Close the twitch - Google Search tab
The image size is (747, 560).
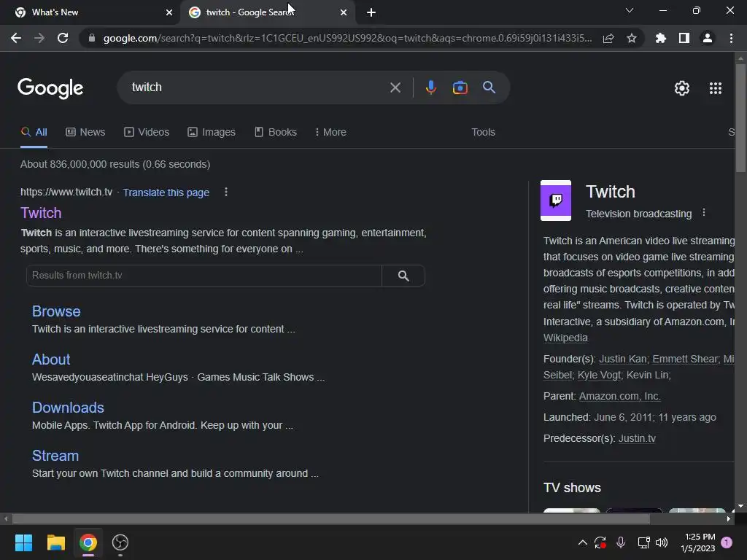click(344, 12)
